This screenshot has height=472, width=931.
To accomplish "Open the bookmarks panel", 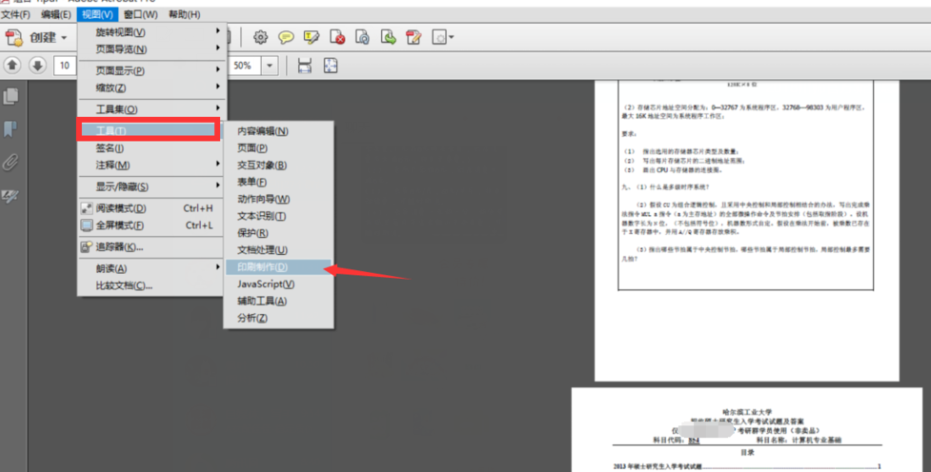I will point(11,129).
